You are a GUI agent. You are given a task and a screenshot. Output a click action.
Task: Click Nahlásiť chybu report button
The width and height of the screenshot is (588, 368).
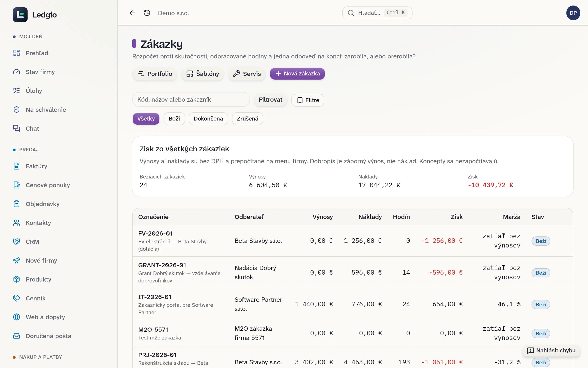551,351
